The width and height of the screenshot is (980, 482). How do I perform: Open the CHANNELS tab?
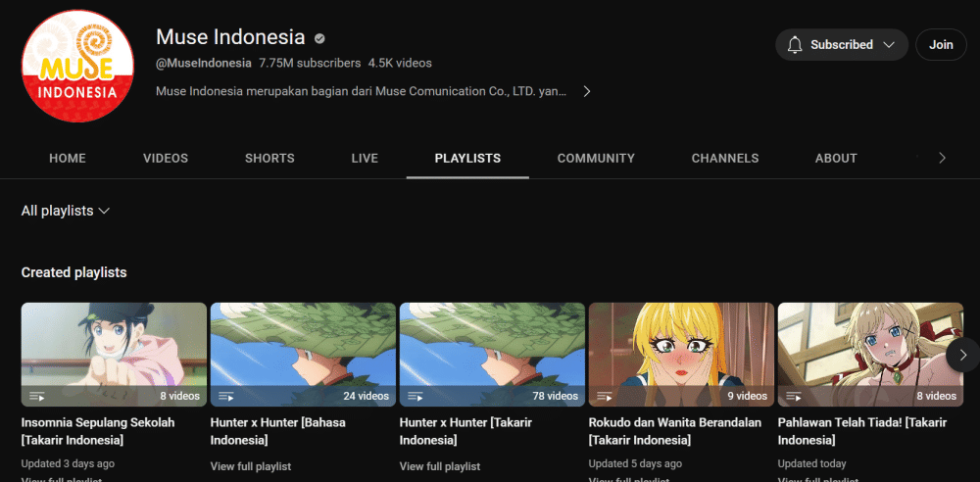(725, 158)
